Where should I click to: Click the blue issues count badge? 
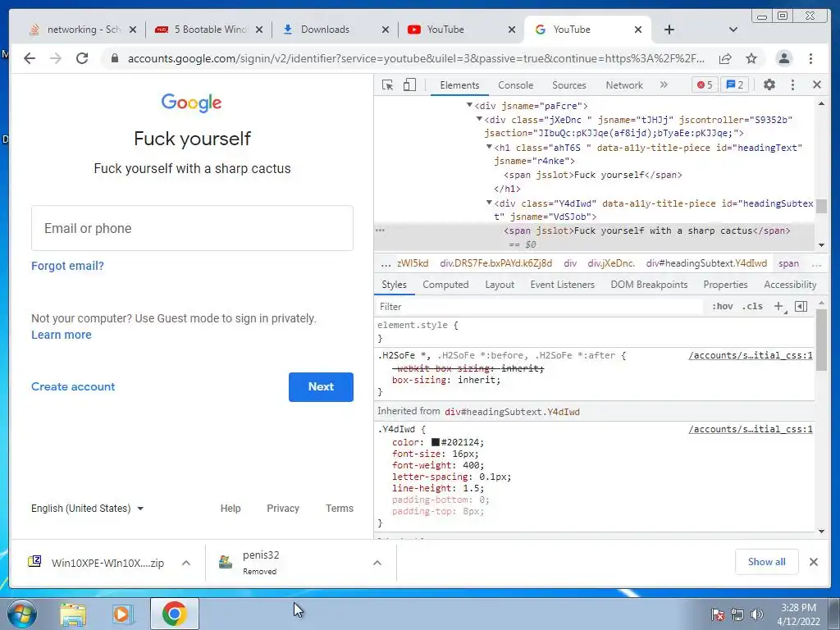734,84
